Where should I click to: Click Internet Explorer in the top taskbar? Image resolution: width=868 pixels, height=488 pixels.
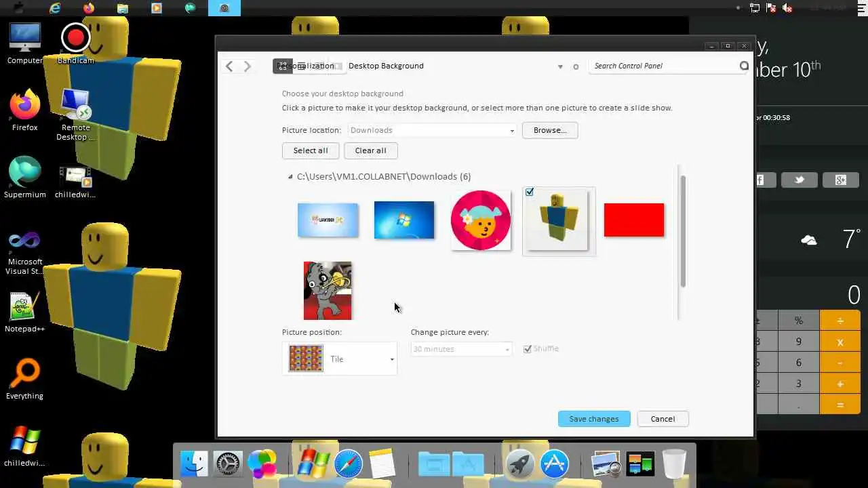tap(55, 8)
